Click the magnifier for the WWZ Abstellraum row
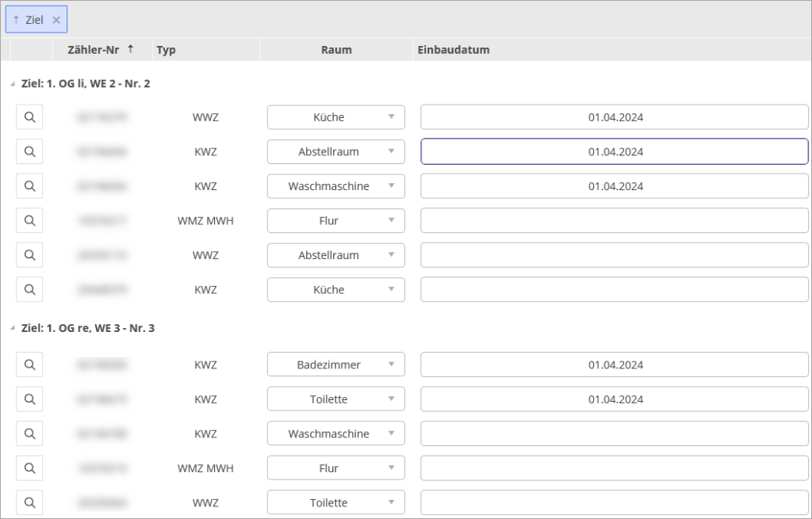The image size is (812, 519). click(x=29, y=255)
